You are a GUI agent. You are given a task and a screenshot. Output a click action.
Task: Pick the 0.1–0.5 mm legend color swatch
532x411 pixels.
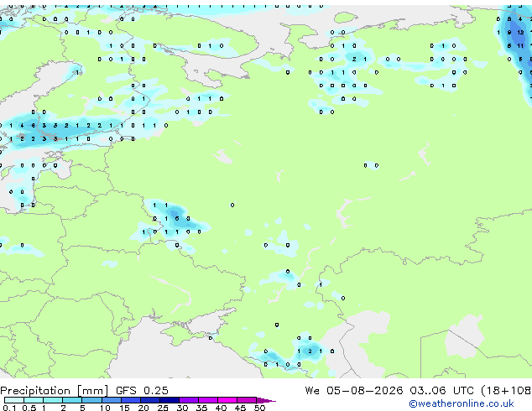tap(14, 400)
